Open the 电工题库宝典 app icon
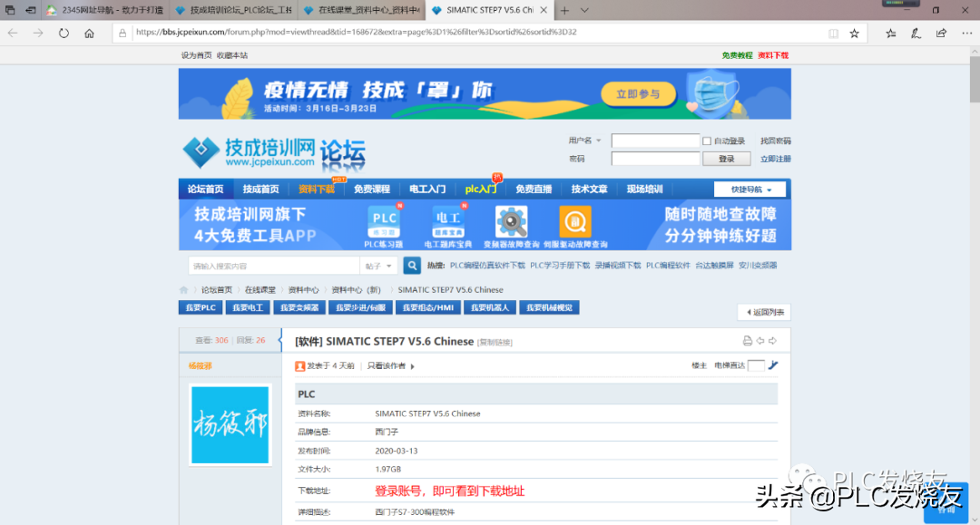Image resolution: width=980 pixels, height=525 pixels. coord(447,220)
